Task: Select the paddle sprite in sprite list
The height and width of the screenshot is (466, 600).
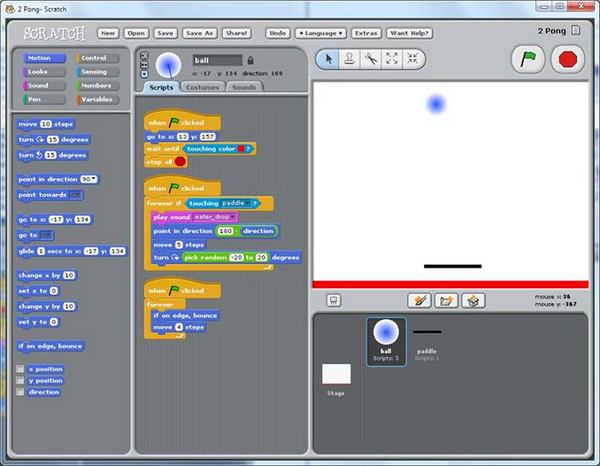Action: (427, 341)
